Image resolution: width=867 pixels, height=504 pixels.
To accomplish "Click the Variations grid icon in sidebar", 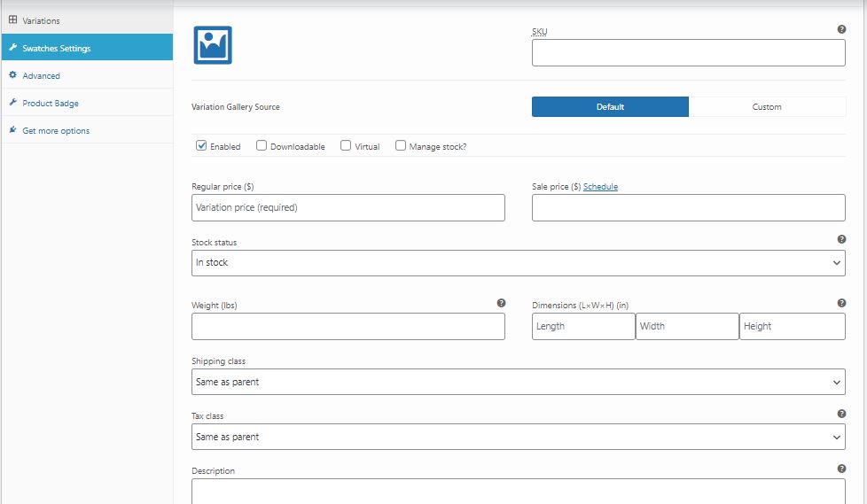I will click(12, 19).
